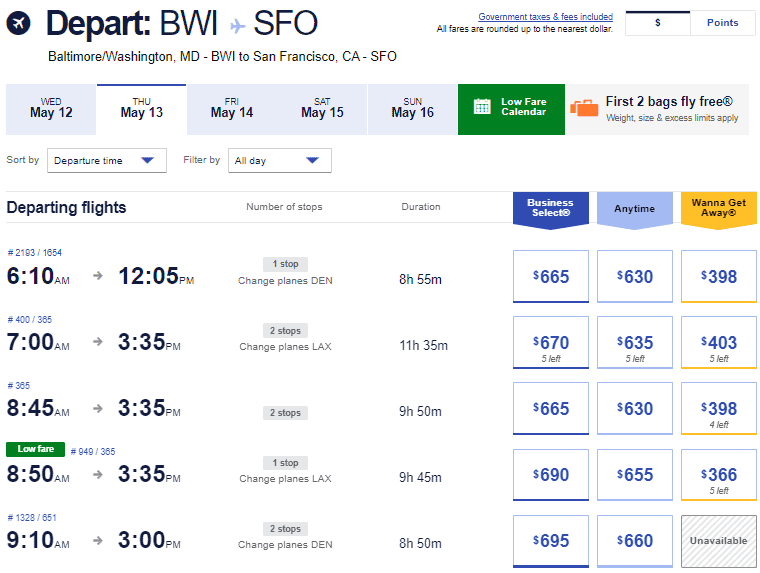Switch fare display to dollars
This screenshot has height=573, width=760.
(x=657, y=23)
